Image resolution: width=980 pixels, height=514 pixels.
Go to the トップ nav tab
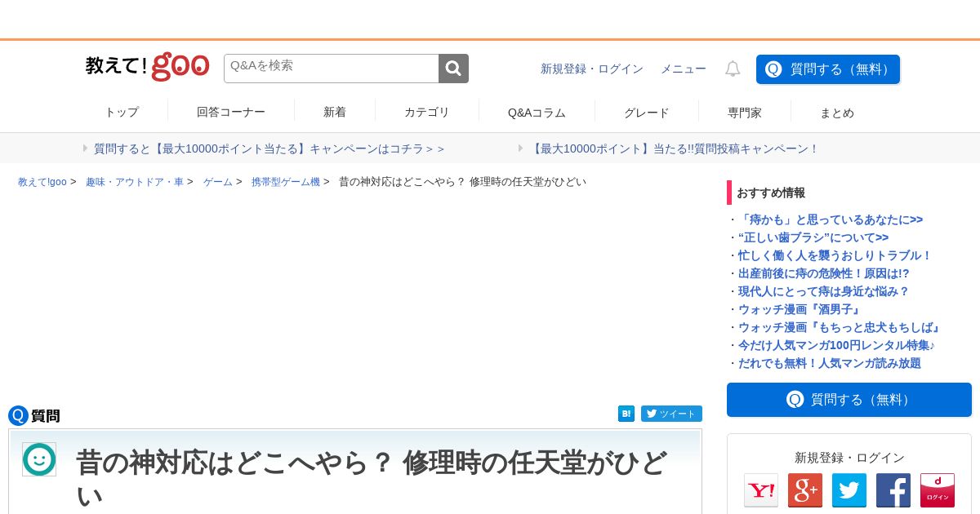point(122,113)
